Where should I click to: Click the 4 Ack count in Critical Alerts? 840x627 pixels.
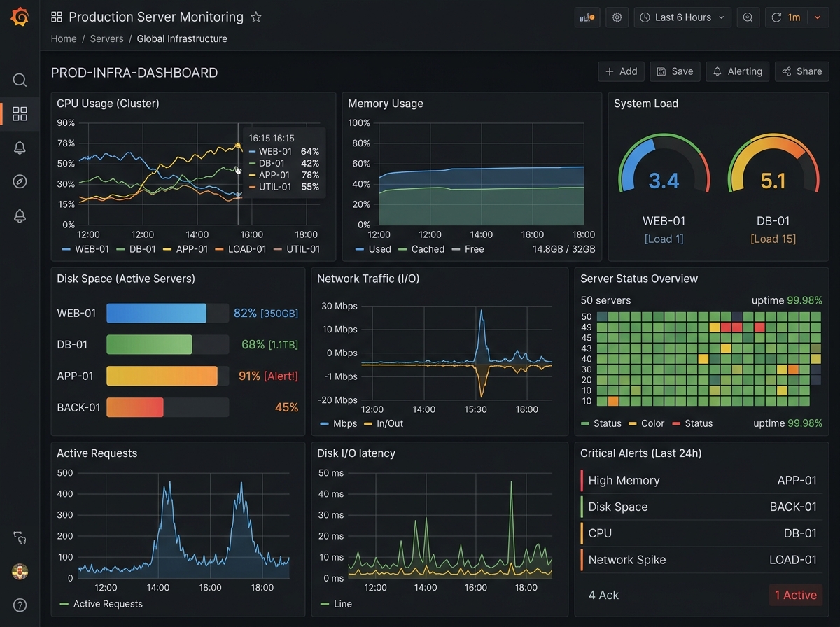pos(603,595)
